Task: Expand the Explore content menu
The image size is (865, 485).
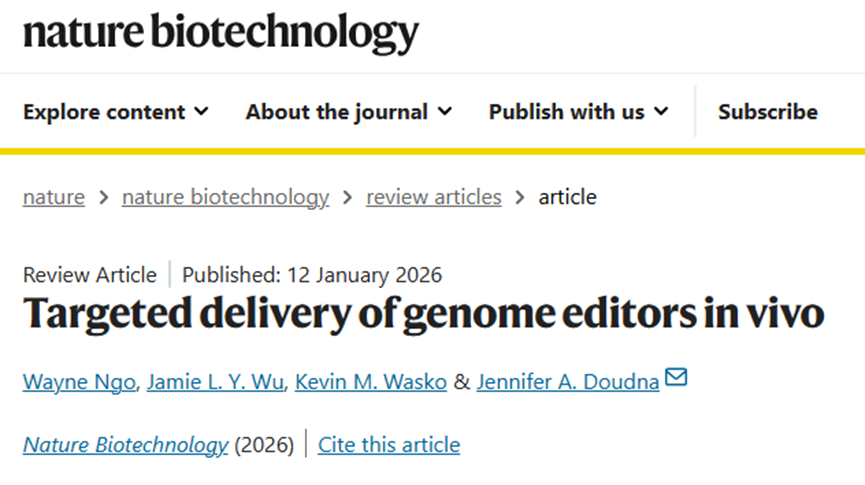Action: pyautogui.click(x=116, y=112)
